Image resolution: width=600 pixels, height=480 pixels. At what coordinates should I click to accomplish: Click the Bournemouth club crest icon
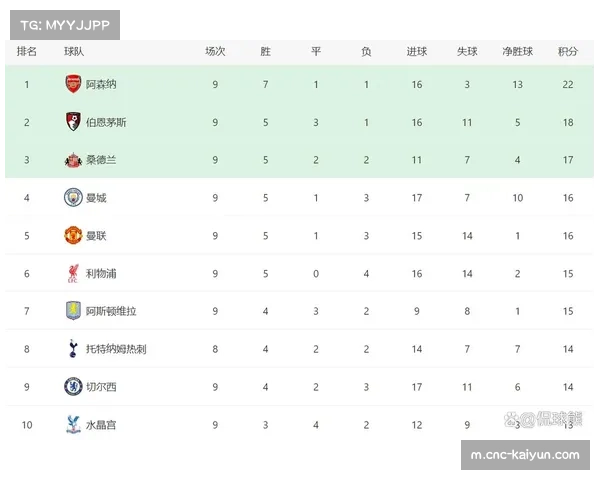pyautogui.click(x=73, y=122)
